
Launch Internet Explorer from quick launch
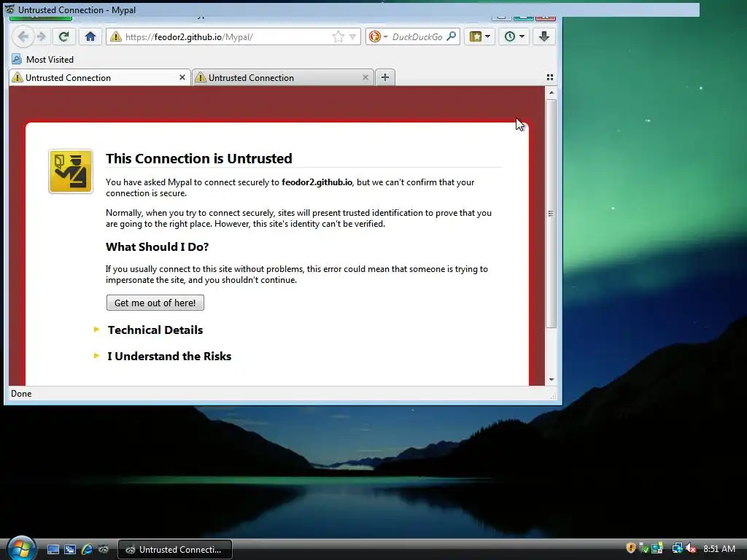coord(87,549)
